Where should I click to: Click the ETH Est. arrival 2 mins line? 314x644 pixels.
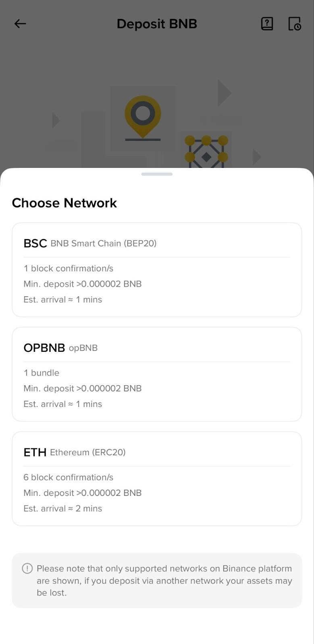(x=63, y=508)
